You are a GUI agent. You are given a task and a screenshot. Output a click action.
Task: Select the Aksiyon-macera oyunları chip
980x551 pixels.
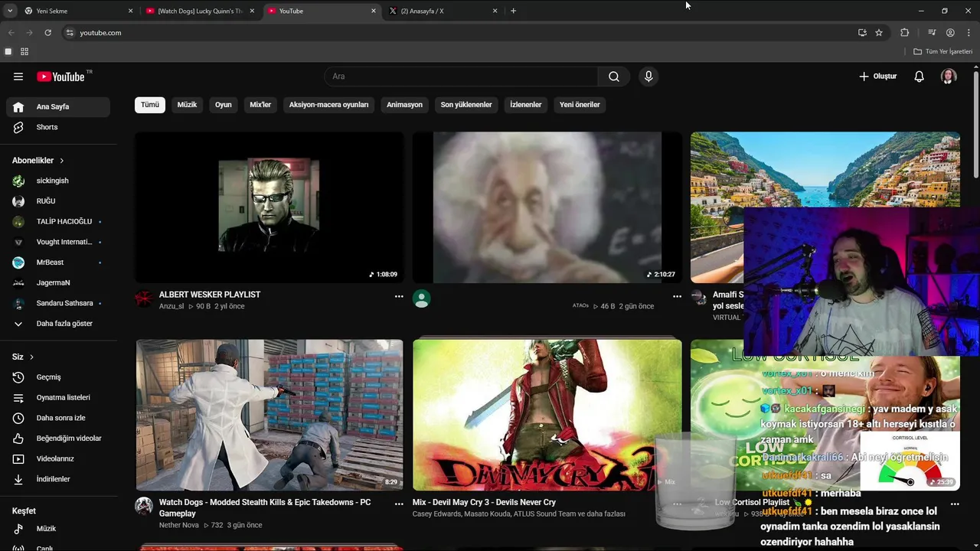coord(328,105)
